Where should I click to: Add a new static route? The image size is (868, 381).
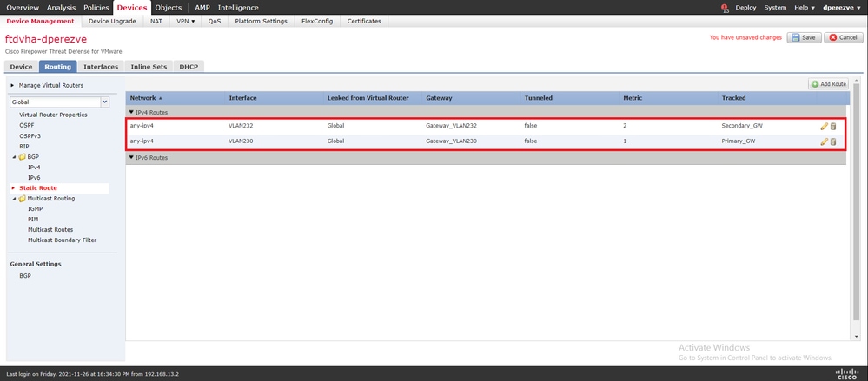(828, 84)
